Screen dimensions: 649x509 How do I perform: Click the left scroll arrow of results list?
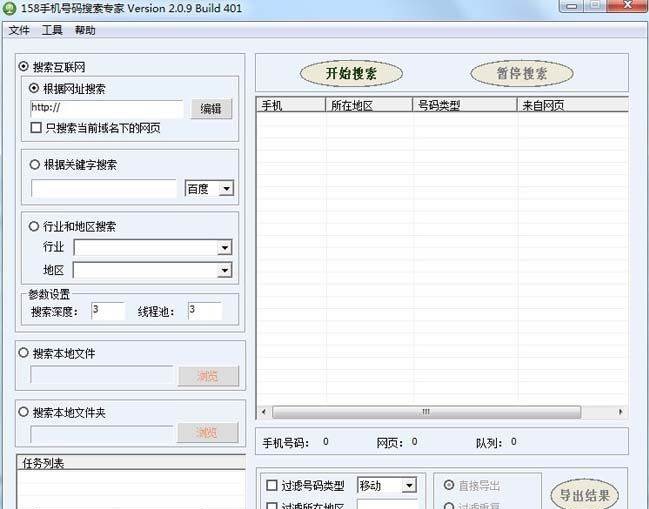(264, 412)
